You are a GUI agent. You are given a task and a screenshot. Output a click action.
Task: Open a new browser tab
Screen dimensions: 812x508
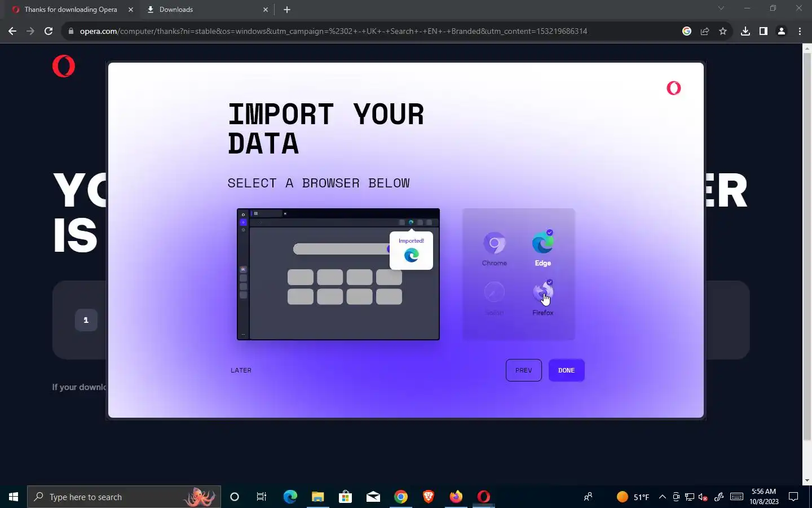287,10
